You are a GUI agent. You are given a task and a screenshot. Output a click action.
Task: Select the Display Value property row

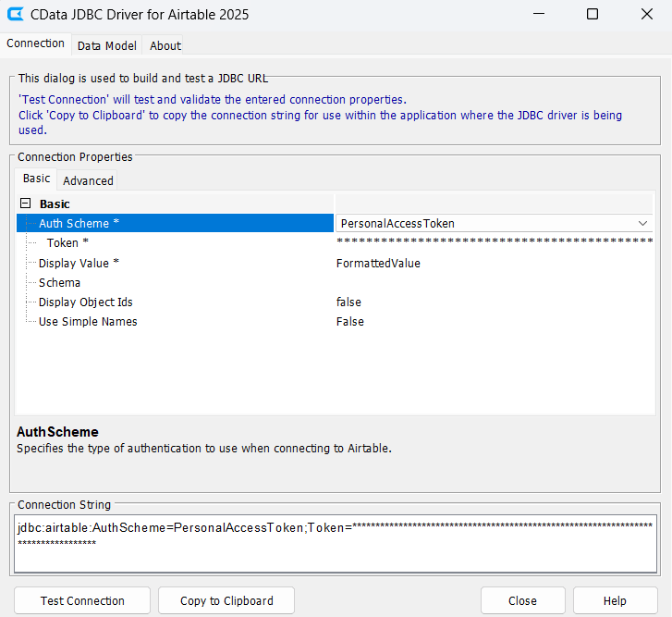click(x=79, y=263)
